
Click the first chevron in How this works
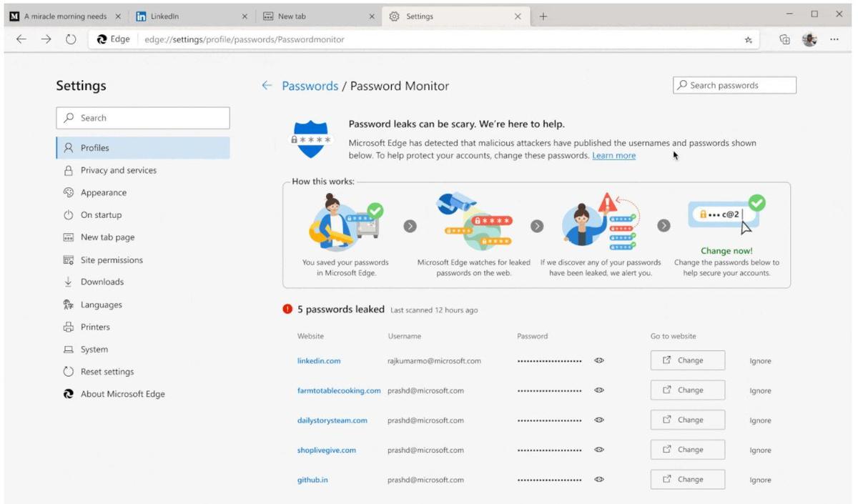pyautogui.click(x=410, y=226)
